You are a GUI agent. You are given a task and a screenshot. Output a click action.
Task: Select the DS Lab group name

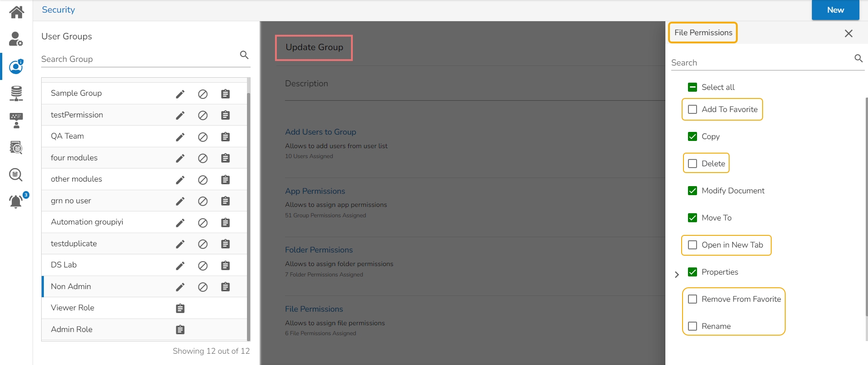click(x=64, y=265)
